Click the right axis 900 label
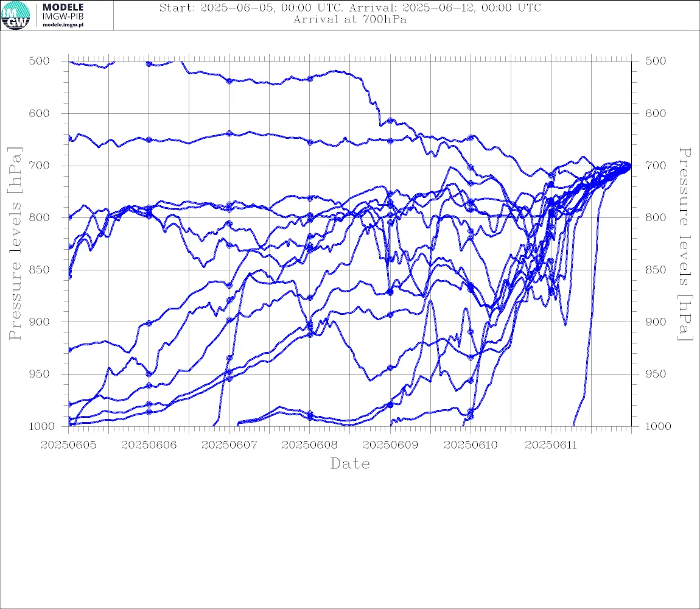This screenshot has width=700, height=609. (x=656, y=322)
